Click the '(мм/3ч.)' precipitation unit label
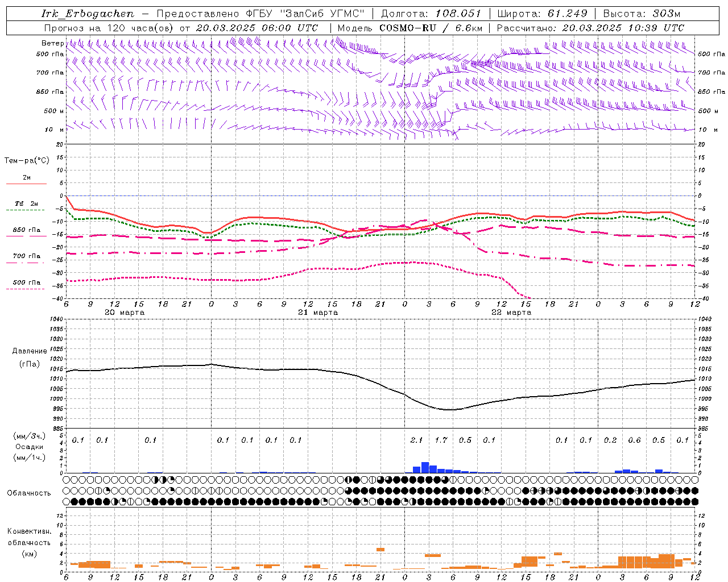 (x=30, y=436)
